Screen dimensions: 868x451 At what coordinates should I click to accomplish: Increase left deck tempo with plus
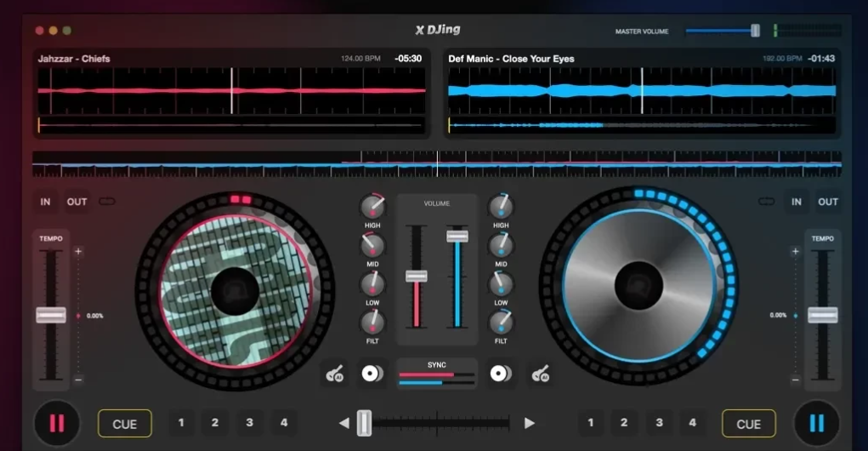(78, 251)
